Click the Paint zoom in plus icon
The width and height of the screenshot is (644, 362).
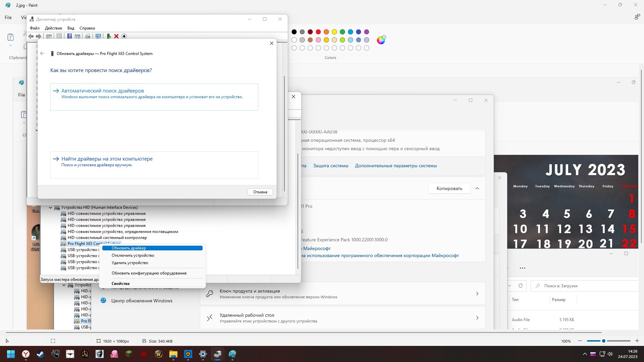637,341
